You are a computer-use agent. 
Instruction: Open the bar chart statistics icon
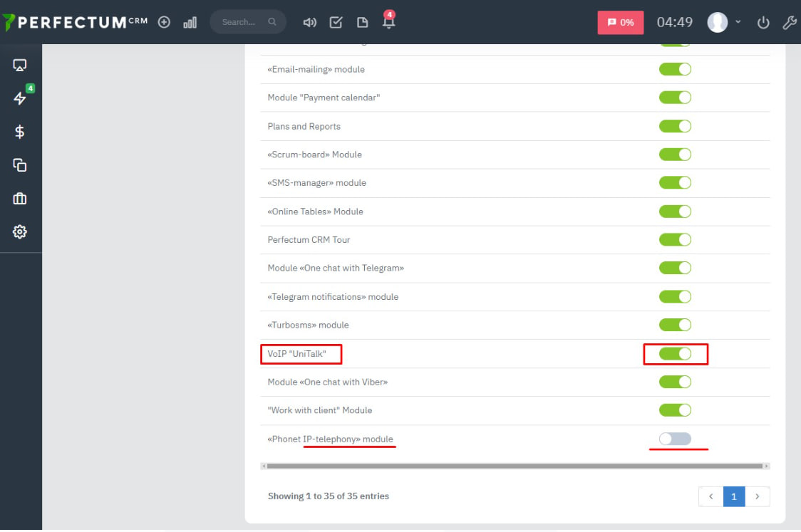[190, 22]
